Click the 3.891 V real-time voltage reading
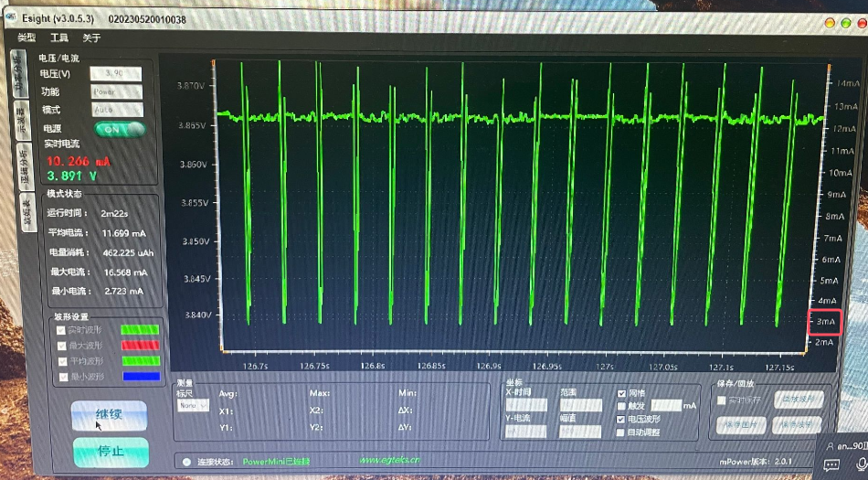 72,176
